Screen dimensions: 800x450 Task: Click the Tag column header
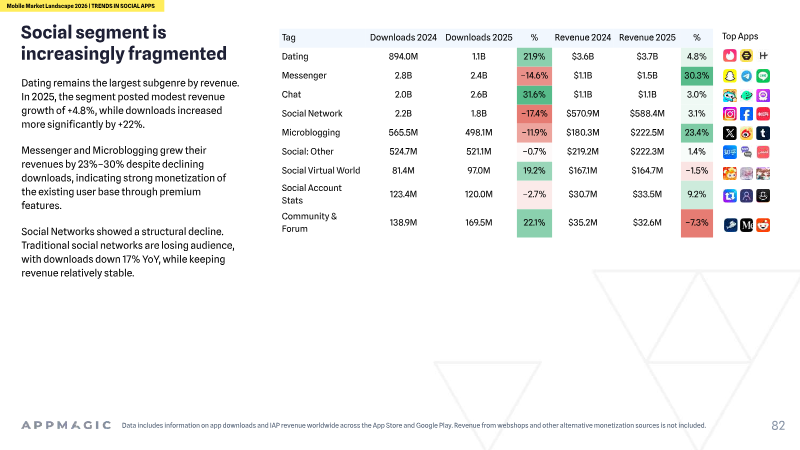pos(289,38)
